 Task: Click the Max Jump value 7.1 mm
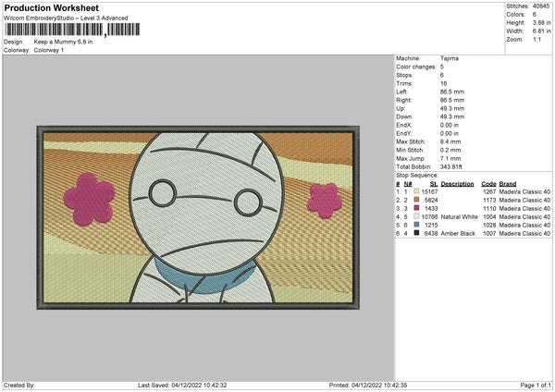click(x=450, y=158)
